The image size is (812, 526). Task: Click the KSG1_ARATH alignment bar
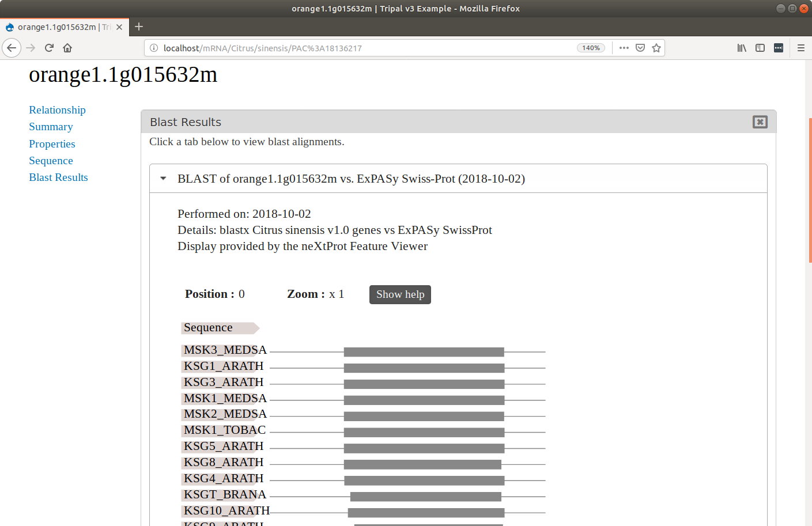coord(424,368)
